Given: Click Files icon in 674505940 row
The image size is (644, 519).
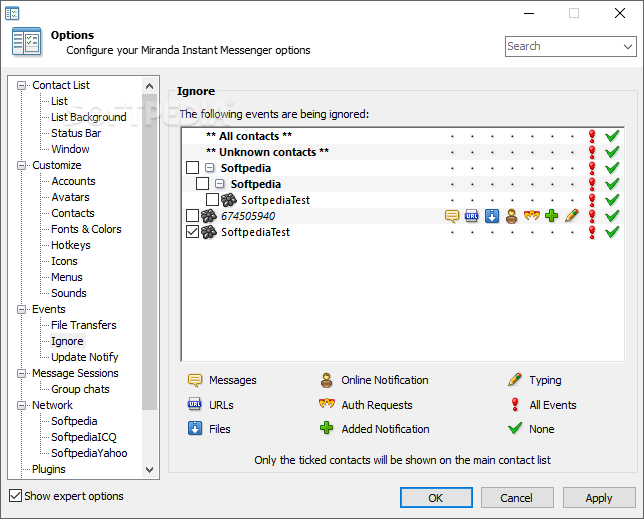Looking at the screenshot, I should pyautogui.click(x=492, y=216).
